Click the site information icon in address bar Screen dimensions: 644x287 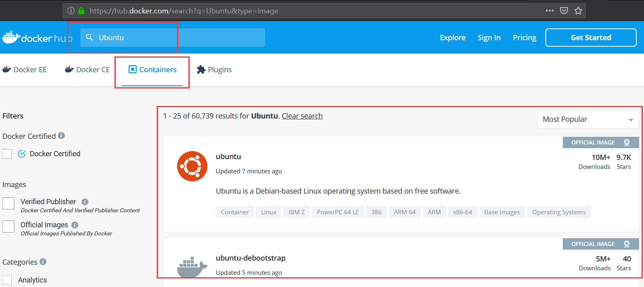point(71,11)
